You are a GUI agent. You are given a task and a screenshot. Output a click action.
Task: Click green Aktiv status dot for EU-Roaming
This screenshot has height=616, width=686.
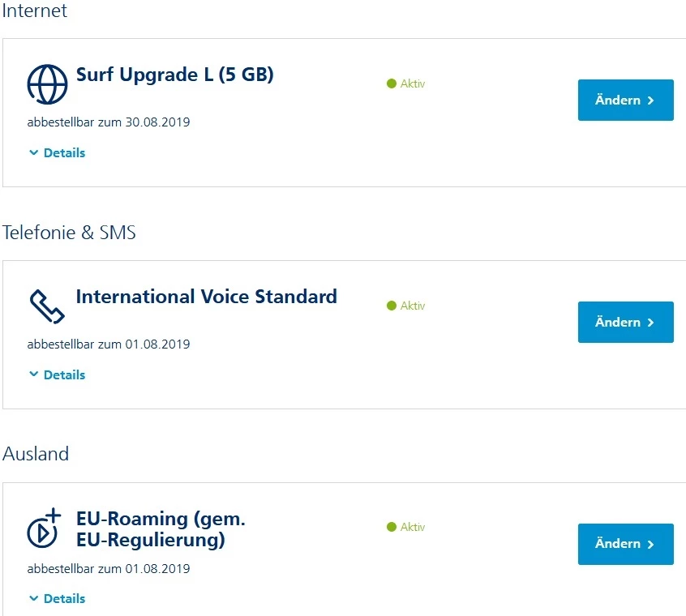392,527
